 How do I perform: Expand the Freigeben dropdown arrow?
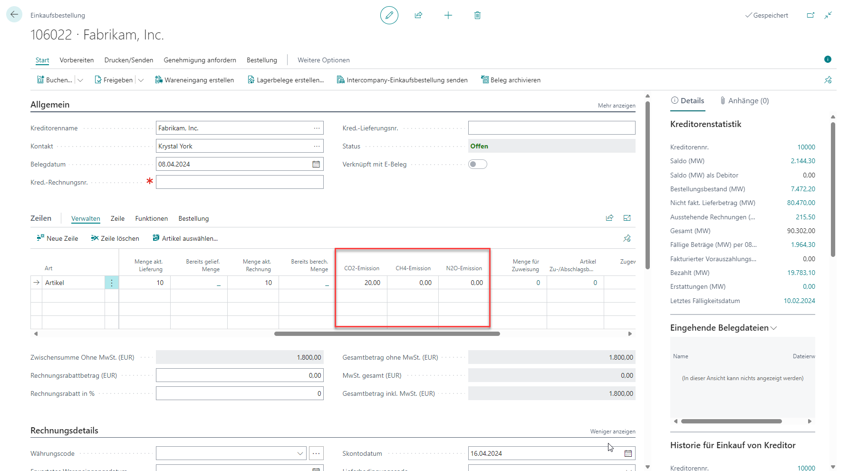coord(141,80)
